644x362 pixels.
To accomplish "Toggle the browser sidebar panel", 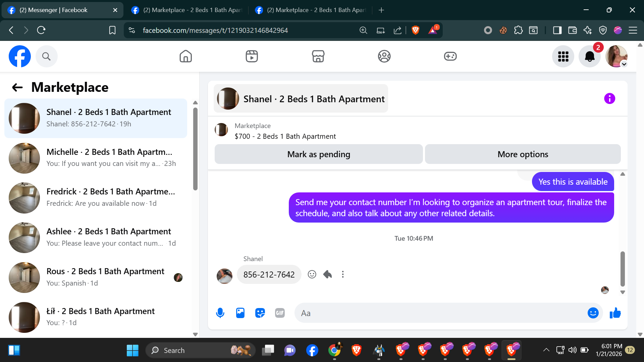I will point(557,30).
